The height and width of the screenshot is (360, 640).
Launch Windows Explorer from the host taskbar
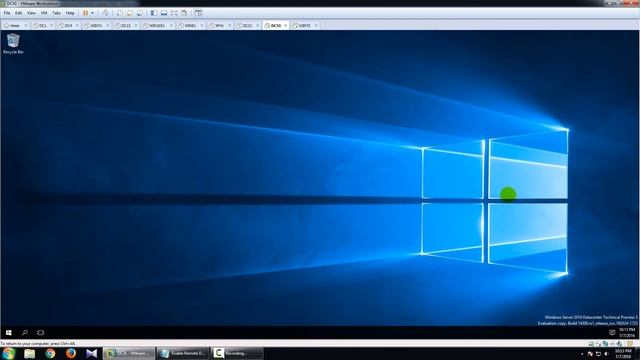coord(29,353)
